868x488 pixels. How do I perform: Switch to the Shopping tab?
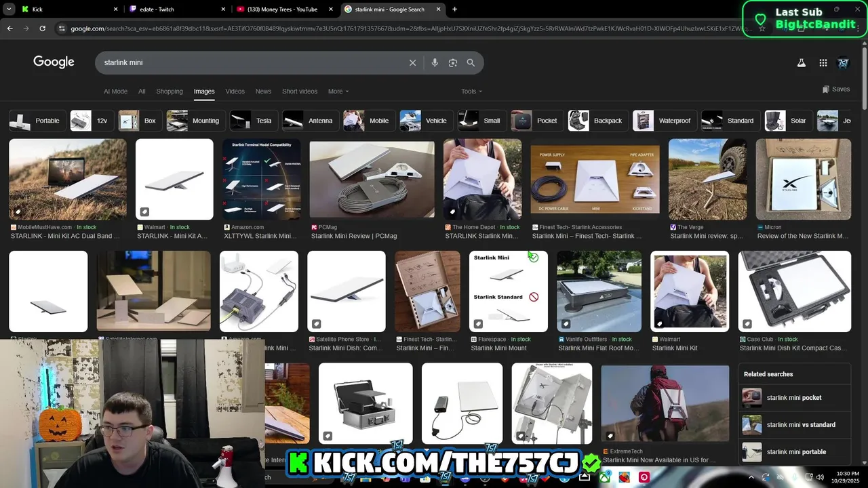pyautogui.click(x=170, y=91)
